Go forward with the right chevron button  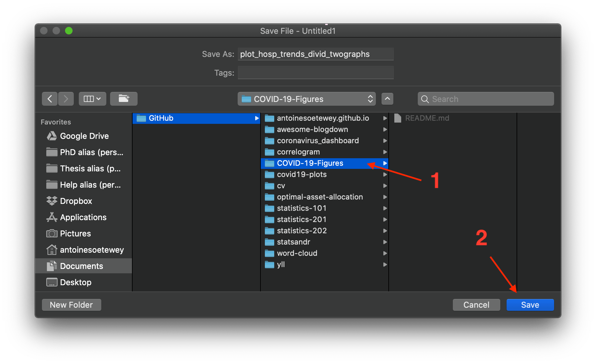[x=66, y=99]
